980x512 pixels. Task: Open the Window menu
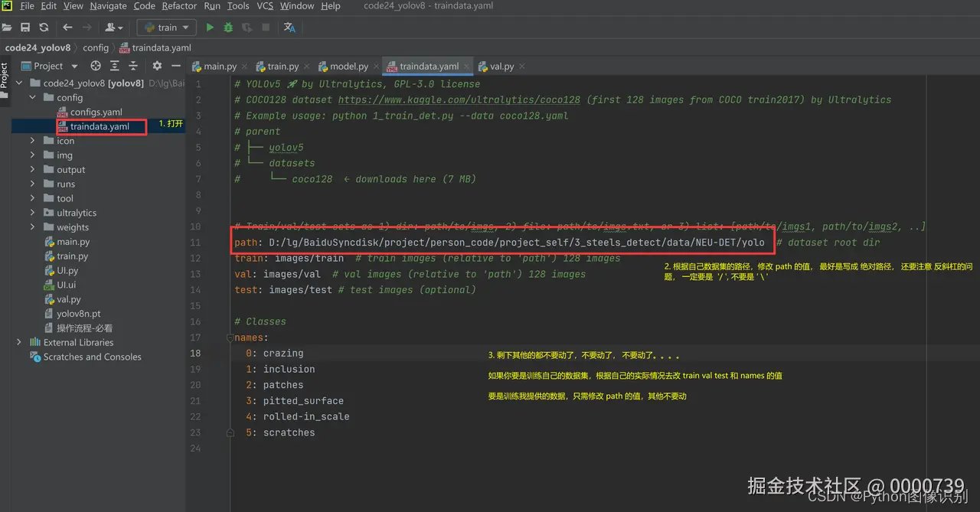click(x=297, y=6)
